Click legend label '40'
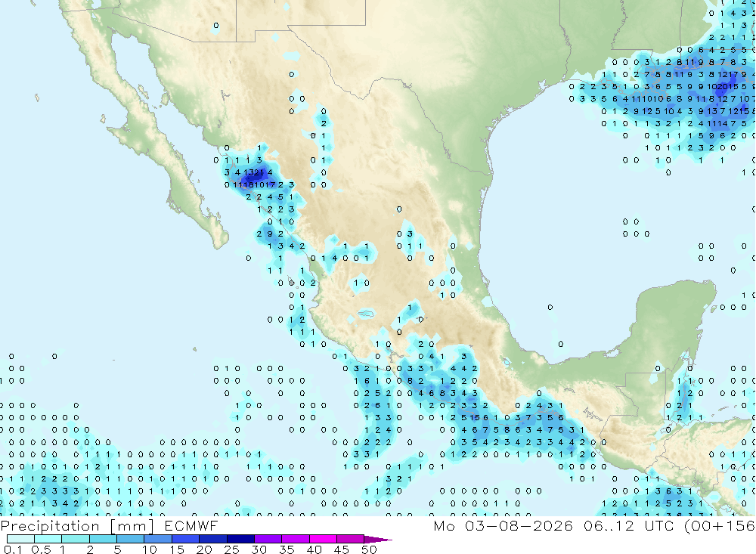The image size is (756, 554). click(x=314, y=549)
